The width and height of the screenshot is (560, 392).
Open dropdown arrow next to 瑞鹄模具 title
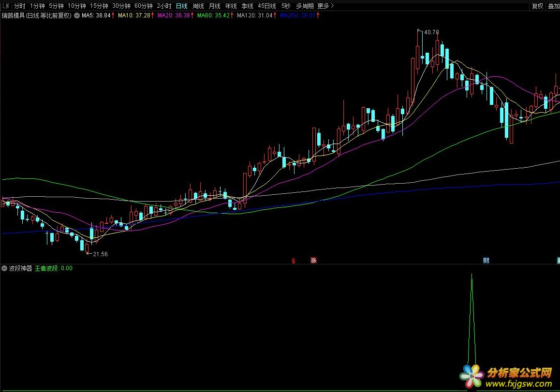[x=77, y=15]
